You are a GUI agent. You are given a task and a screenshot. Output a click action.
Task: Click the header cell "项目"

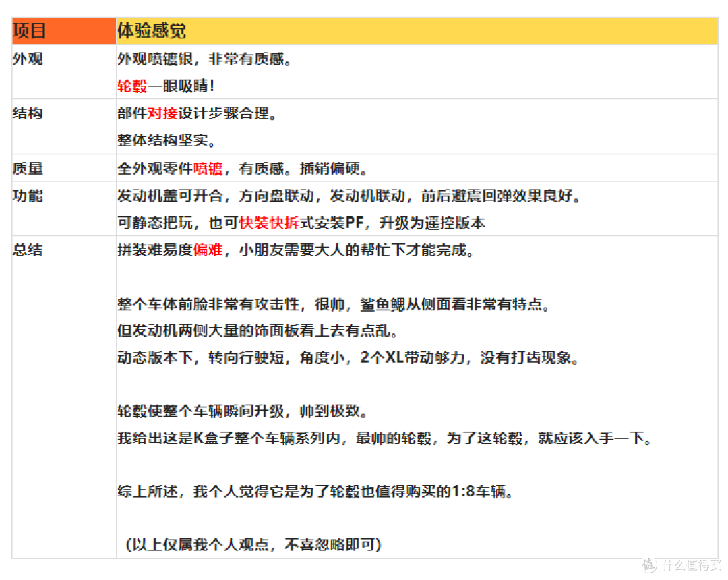pyautogui.click(x=63, y=31)
